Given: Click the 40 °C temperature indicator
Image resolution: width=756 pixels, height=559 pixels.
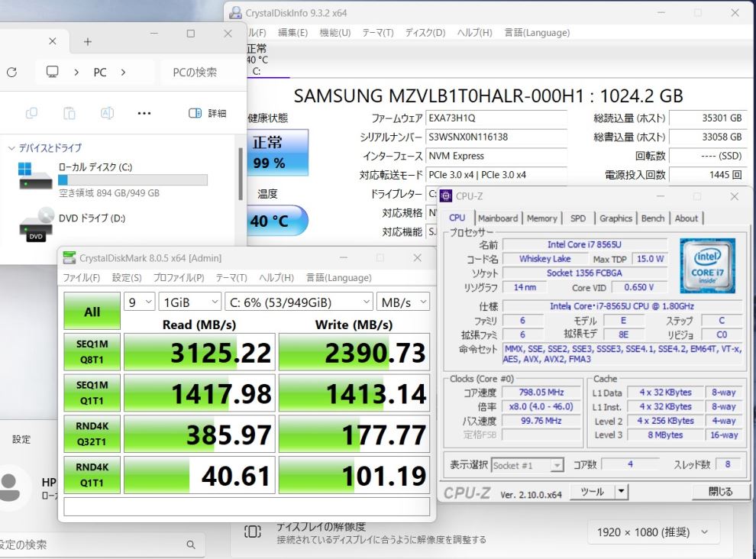Looking at the screenshot, I should point(276,221).
